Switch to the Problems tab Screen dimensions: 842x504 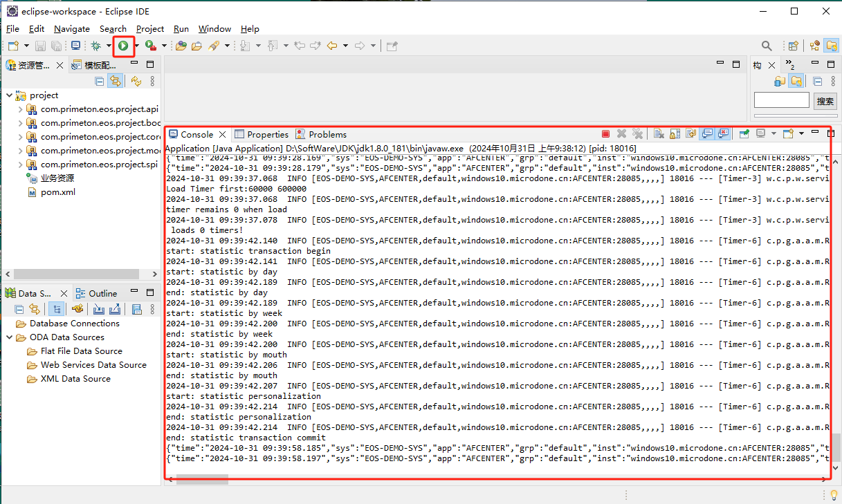(321, 134)
